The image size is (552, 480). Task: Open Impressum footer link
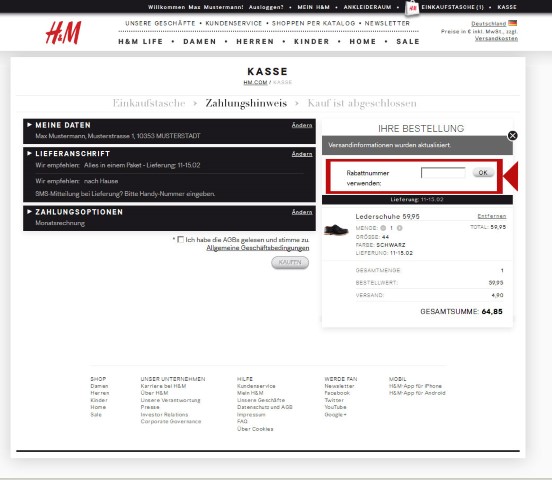(x=251, y=414)
